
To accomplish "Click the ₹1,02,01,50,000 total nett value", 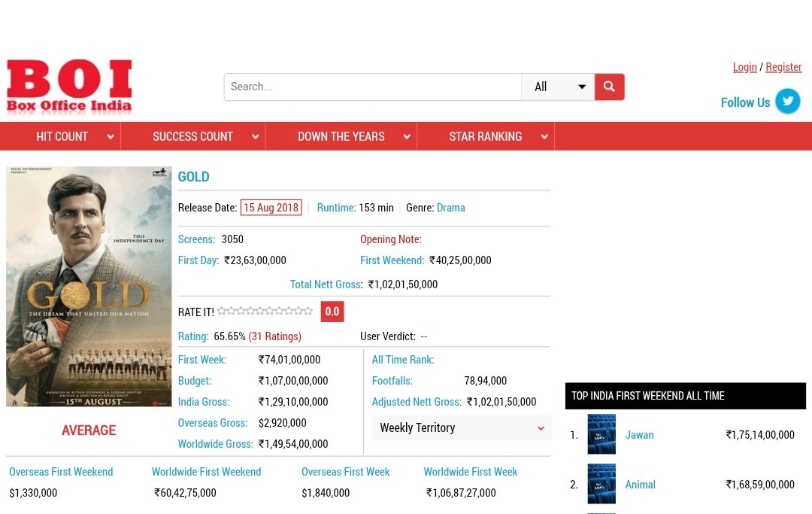I will (403, 284).
